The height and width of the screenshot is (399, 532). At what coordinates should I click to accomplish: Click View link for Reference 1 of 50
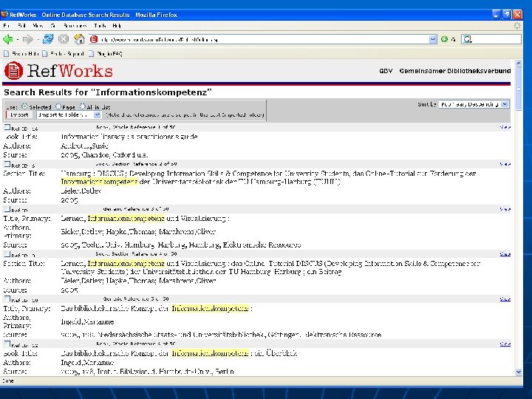(505, 127)
